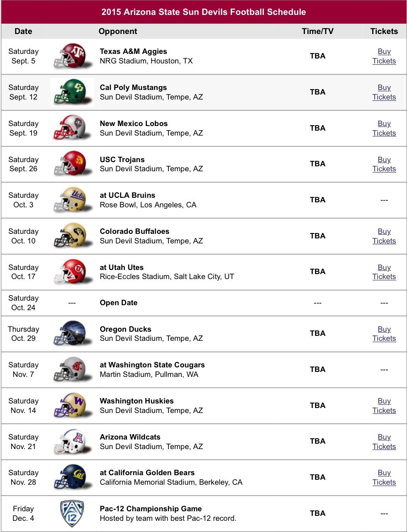Click the Opponent column header
The image size is (407, 532).
[x=118, y=31]
